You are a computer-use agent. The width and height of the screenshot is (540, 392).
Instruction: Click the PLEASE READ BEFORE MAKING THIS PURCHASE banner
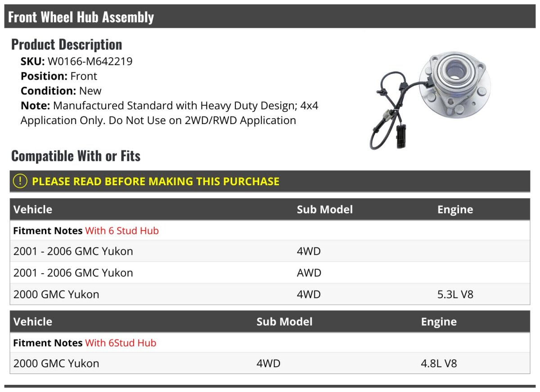click(156, 181)
